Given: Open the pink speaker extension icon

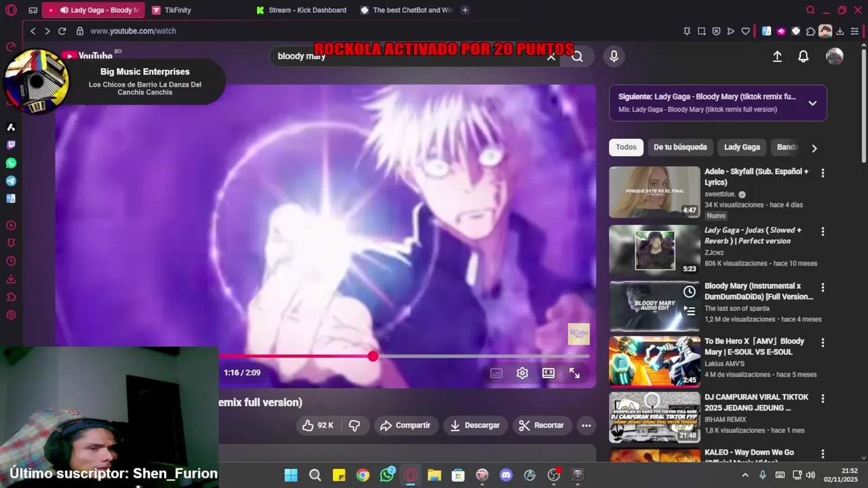Looking at the screenshot, I should tap(781, 31).
